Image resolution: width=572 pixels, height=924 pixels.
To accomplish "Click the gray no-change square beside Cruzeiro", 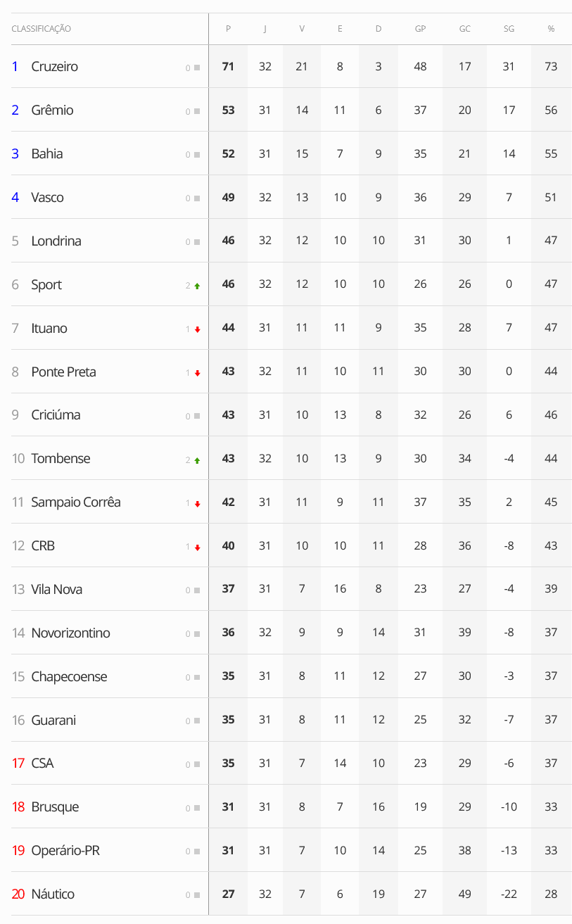I will (x=197, y=68).
